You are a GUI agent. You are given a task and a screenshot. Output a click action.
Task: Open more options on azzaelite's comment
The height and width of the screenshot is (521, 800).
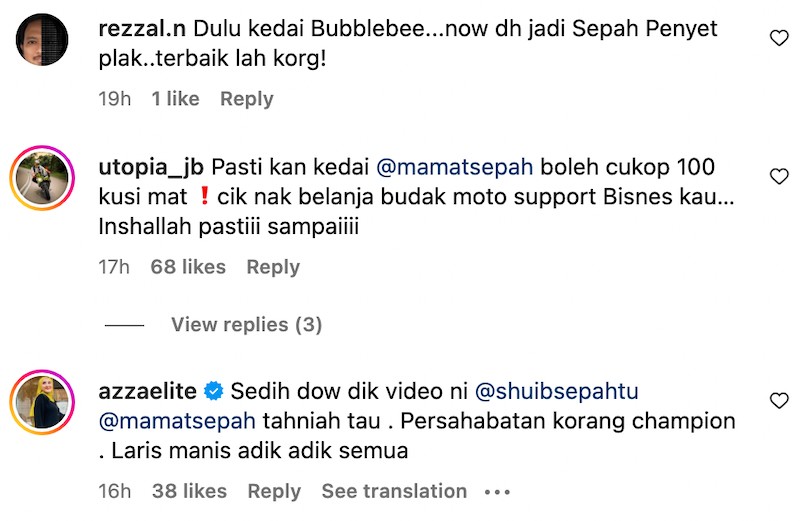497,492
